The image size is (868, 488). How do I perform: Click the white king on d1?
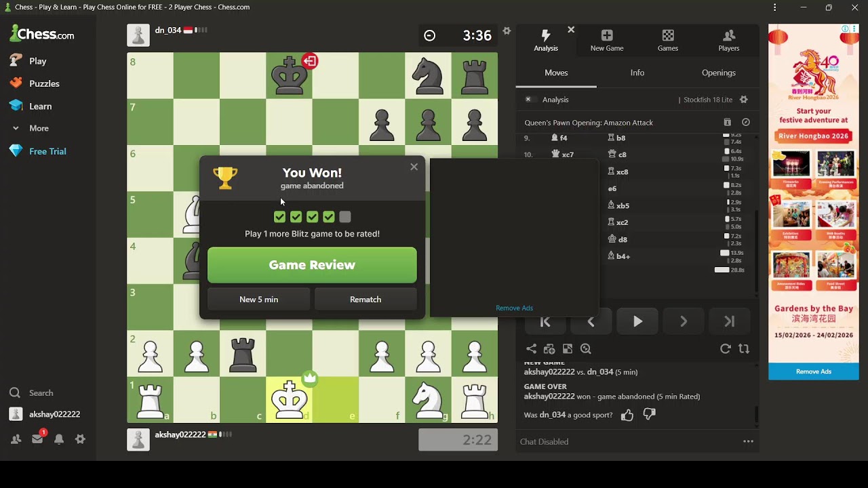click(x=290, y=399)
